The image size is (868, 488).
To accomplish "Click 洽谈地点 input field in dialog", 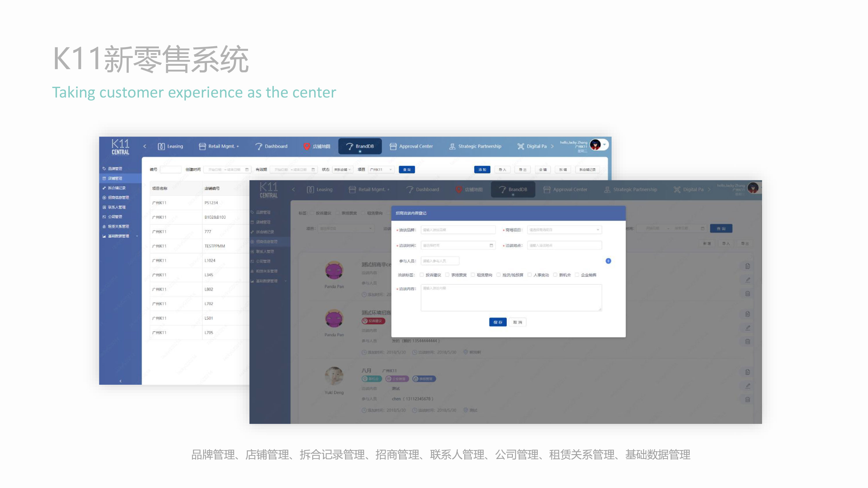I will [564, 245].
